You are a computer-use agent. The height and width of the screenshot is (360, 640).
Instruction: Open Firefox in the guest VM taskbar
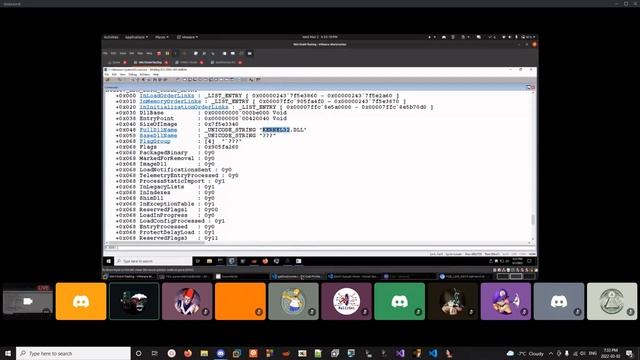(x=265, y=261)
